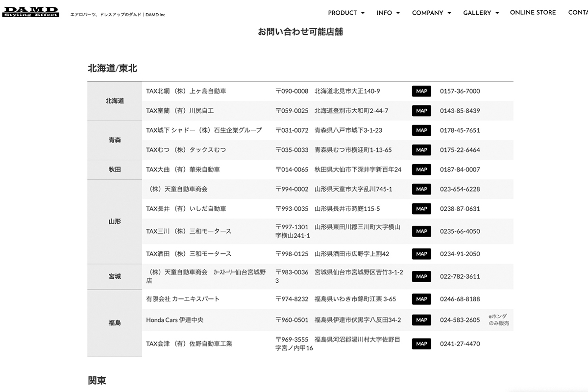Open MAP for Honda Cars 伊達中央

pos(421,320)
